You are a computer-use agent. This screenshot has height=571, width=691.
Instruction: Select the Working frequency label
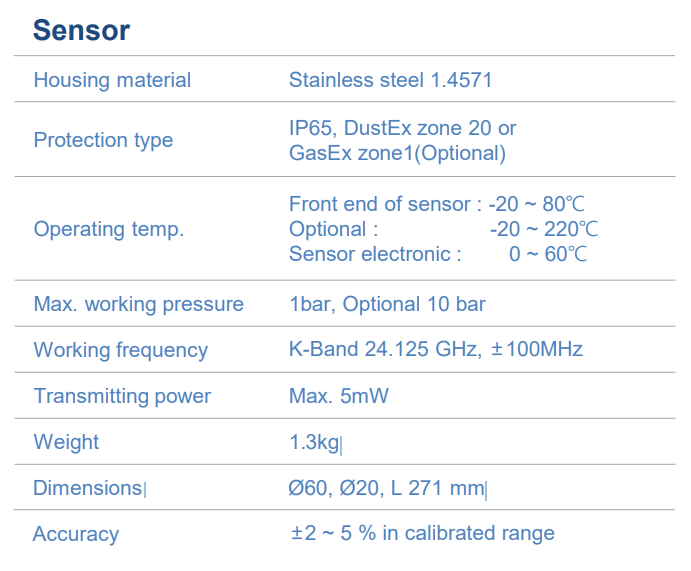(120, 350)
